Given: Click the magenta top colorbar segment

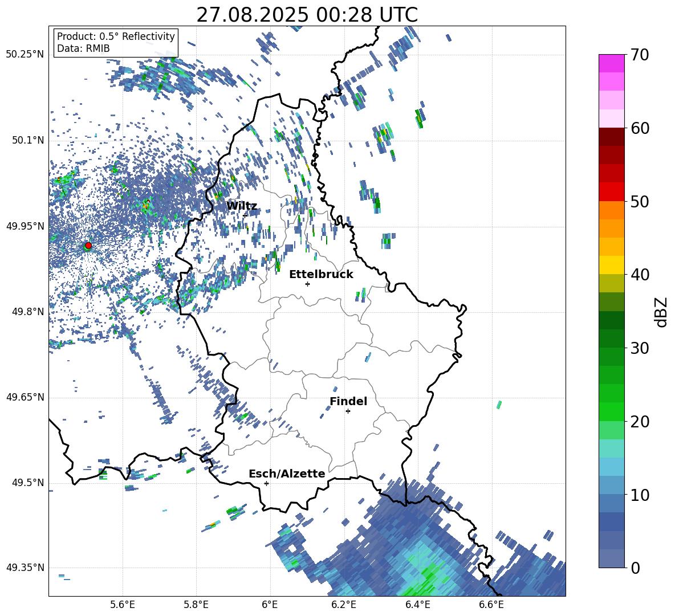Looking at the screenshot, I should 611,63.
